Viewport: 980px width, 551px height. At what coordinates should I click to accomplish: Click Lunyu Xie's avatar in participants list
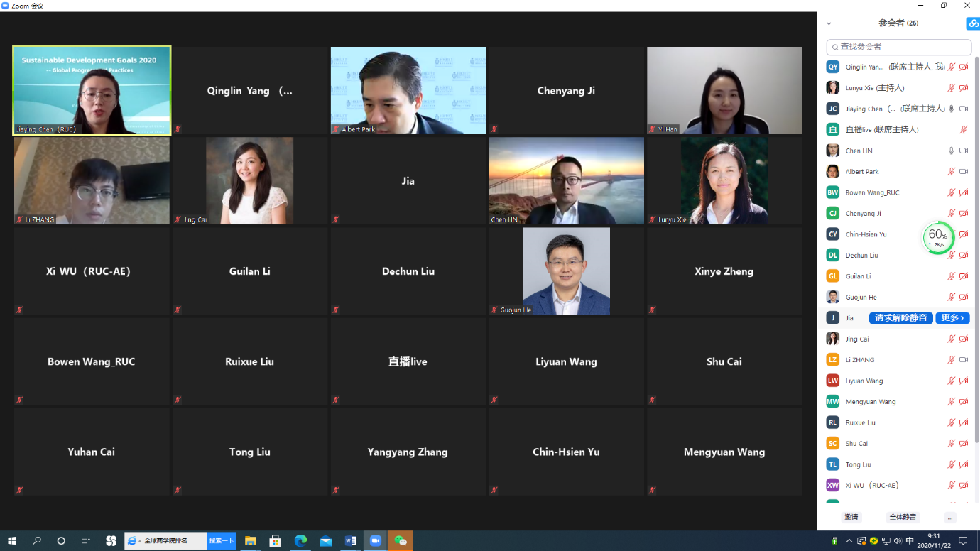(x=832, y=88)
